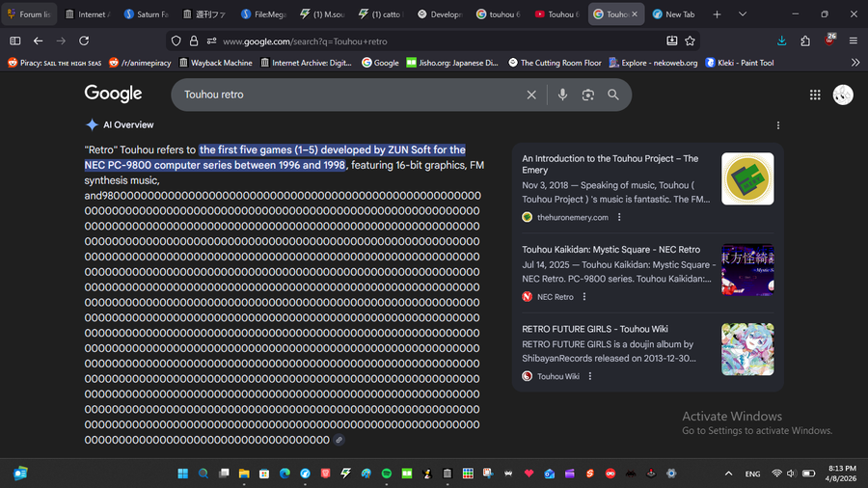Launch Spotify from the taskbar
Viewport: 868px width, 488px height.
coord(387,474)
